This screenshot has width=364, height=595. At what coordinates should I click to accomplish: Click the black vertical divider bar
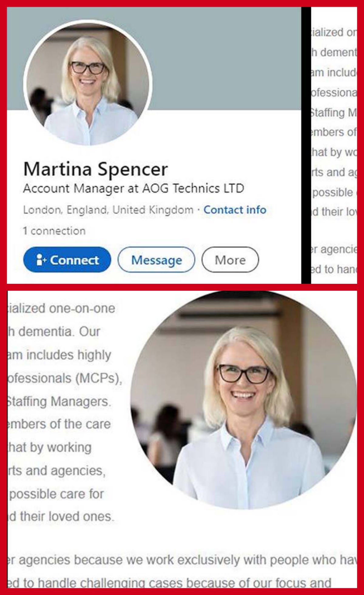pos(306,145)
